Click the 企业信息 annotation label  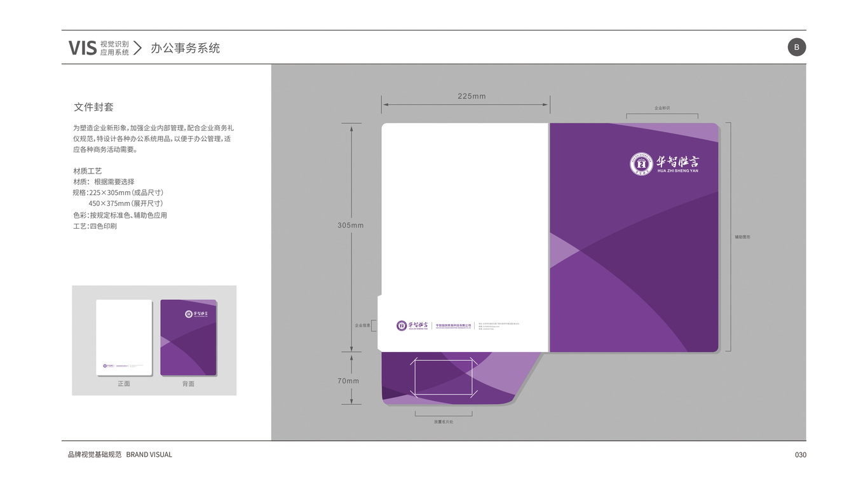click(362, 325)
